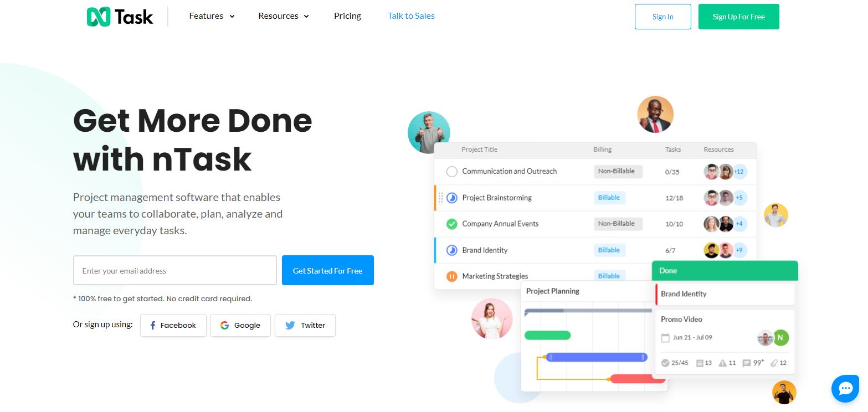Sign up using Facebook button
Screen dimensions: 868x412
pyautogui.click(x=173, y=326)
